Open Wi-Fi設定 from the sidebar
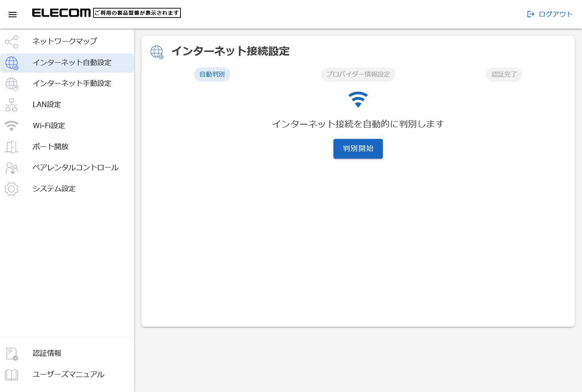The height and width of the screenshot is (392, 582). 49,126
